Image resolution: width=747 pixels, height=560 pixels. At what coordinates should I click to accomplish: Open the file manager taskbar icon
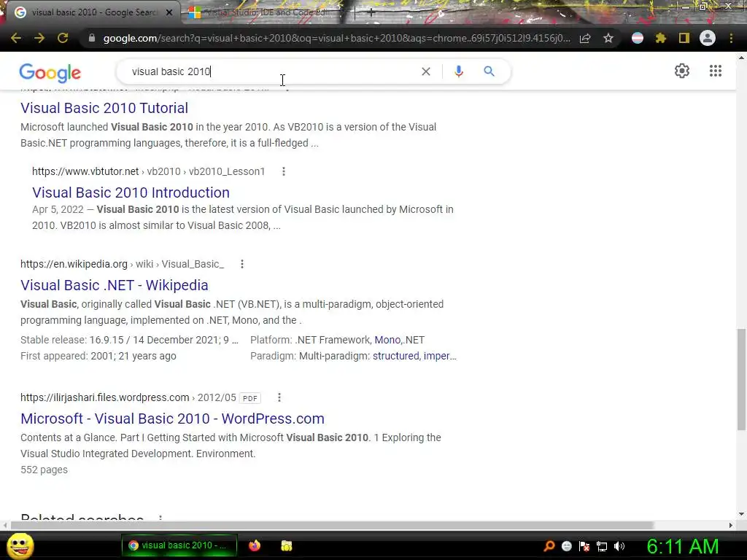pyautogui.click(x=286, y=545)
